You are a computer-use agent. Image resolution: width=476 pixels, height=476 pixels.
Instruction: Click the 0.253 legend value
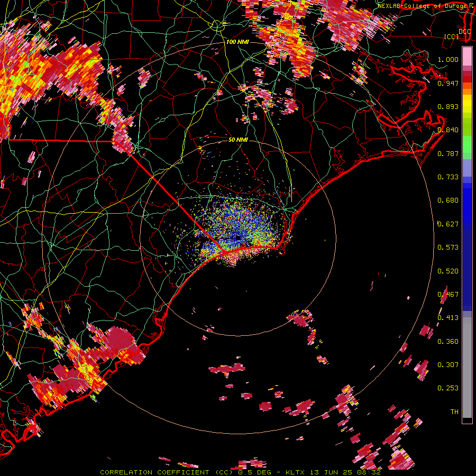click(448, 388)
